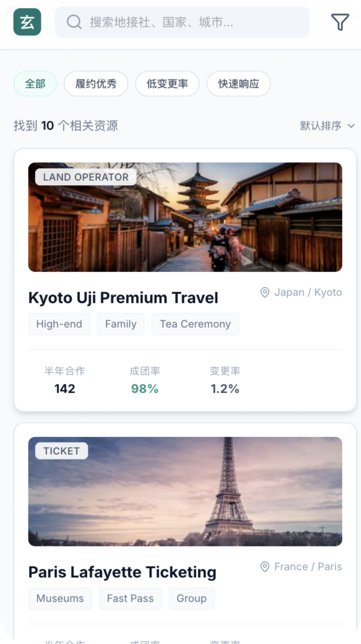Open the Eiffel Tower photo thumbnail
This screenshot has height=644, width=361.
(x=185, y=491)
